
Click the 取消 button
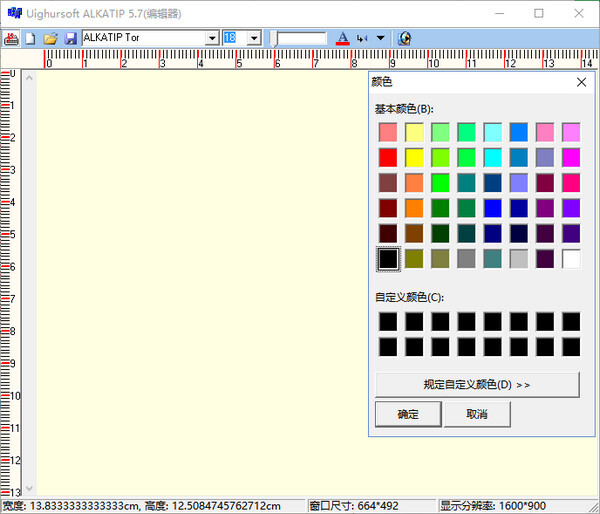(x=476, y=414)
